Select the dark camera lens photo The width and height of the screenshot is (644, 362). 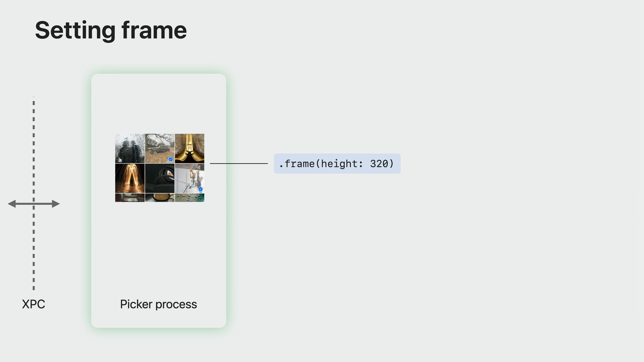point(160,178)
